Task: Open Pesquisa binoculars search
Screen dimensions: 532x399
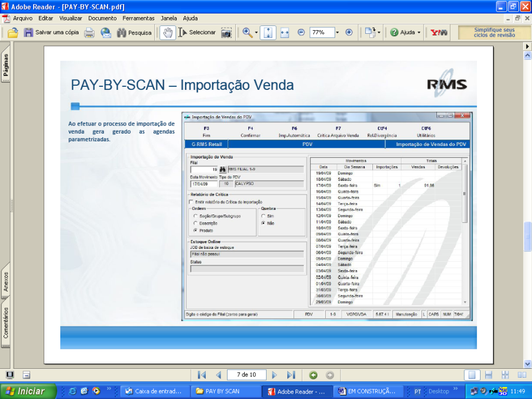Action: pyautogui.click(x=134, y=33)
